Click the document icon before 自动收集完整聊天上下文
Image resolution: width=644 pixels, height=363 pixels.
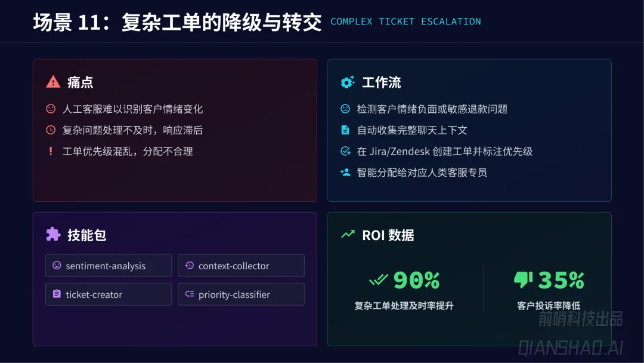click(345, 130)
